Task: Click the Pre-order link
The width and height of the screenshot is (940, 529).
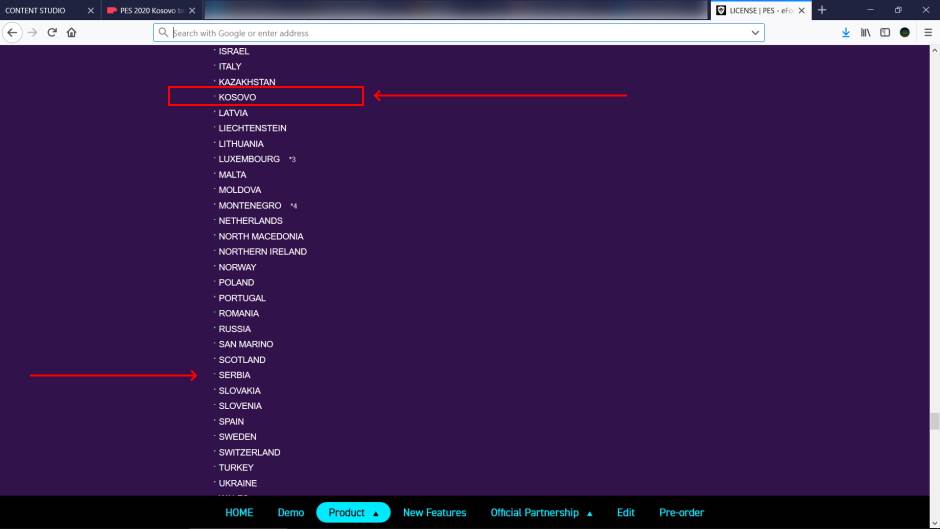Action: coord(681,512)
